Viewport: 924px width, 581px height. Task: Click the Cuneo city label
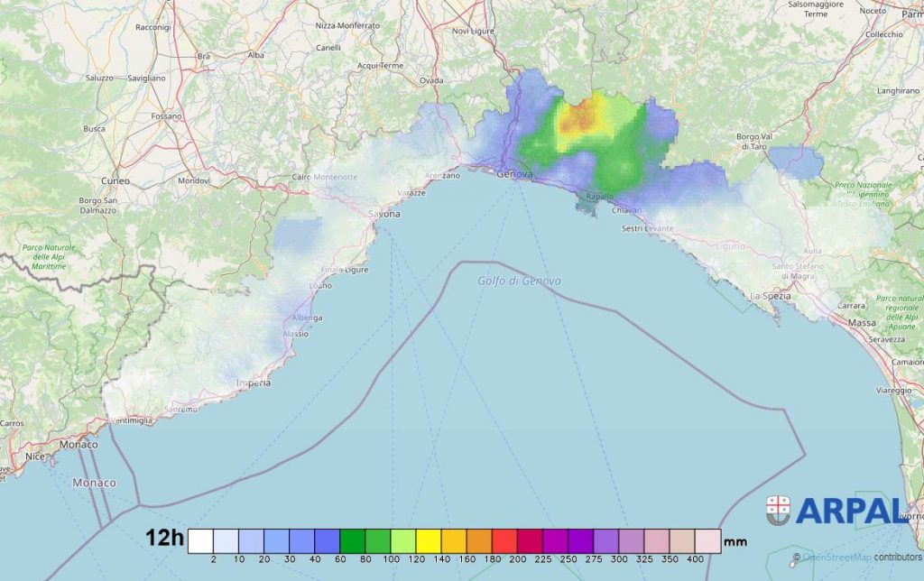pos(115,180)
